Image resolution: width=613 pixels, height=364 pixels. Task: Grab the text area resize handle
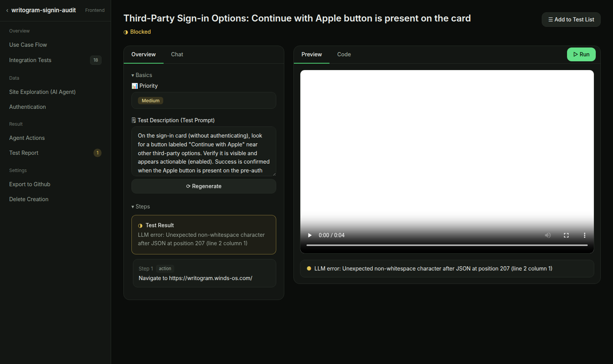point(274,174)
